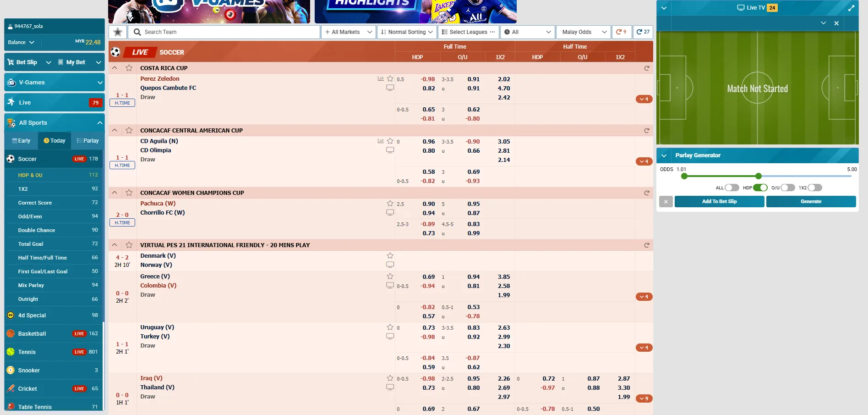Open match statistics for Perez Zeledon game
Screen dimensions: 868x415
(x=381, y=78)
